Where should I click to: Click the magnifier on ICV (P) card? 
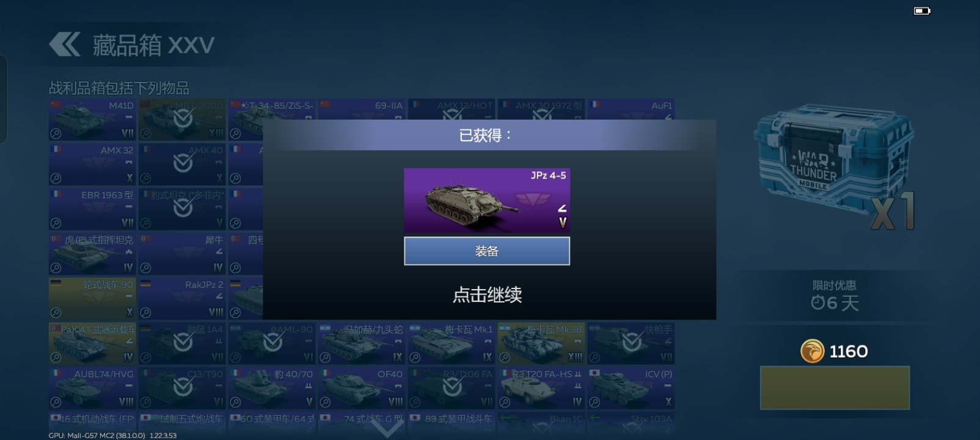594,402
